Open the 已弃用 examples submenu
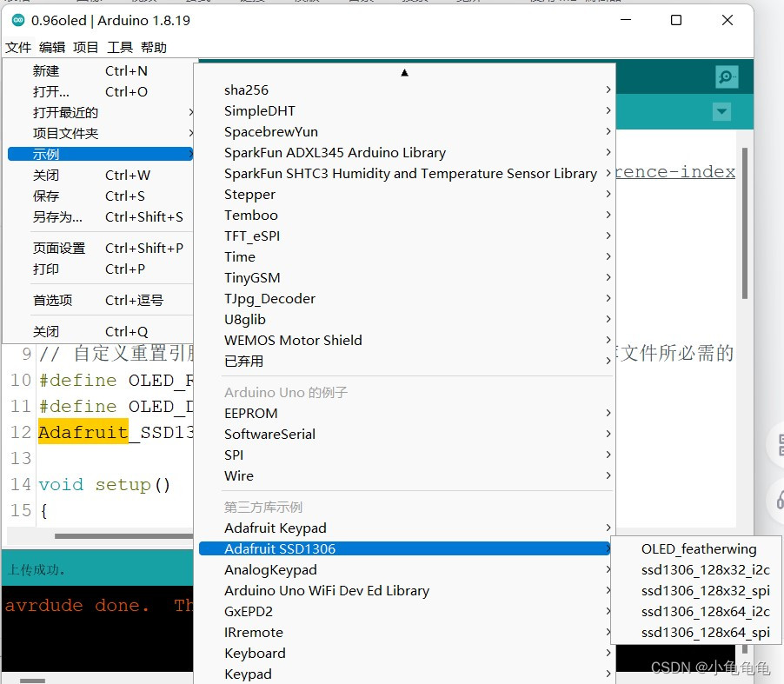784x684 pixels. [x=406, y=361]
